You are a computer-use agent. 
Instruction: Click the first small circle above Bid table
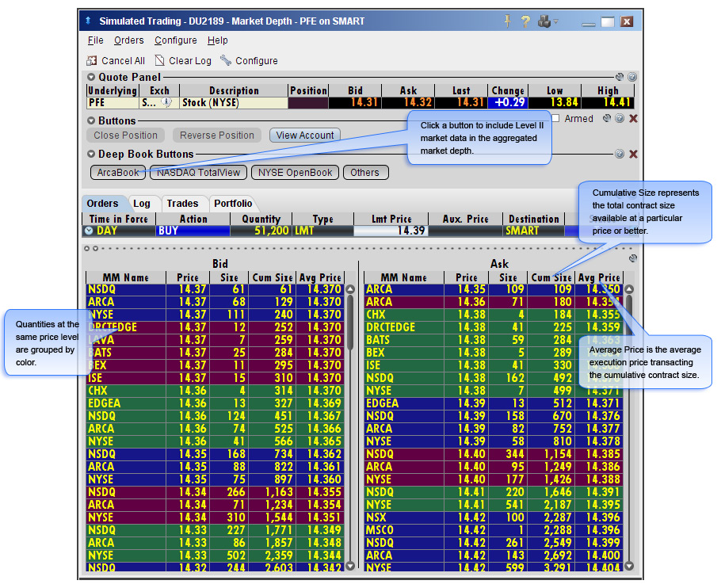87,249
